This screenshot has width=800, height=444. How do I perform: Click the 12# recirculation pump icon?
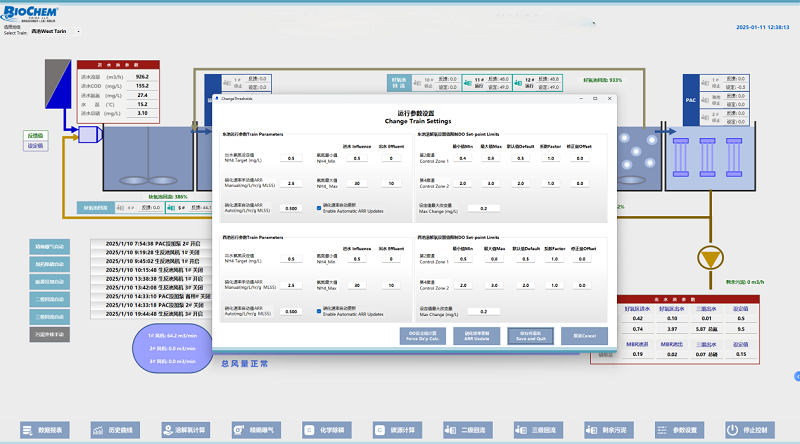pyautogui.click(x=518, y=83)
